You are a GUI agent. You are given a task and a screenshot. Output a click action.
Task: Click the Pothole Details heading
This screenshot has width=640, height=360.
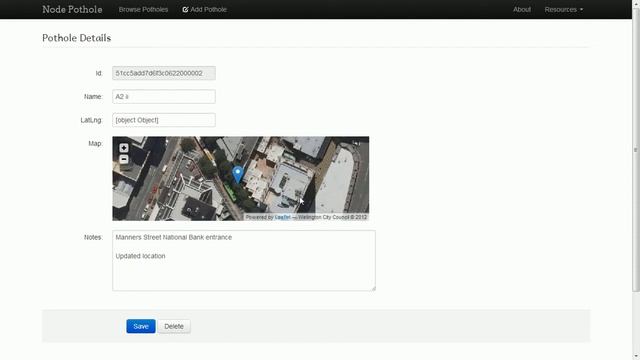click(76, 38)
